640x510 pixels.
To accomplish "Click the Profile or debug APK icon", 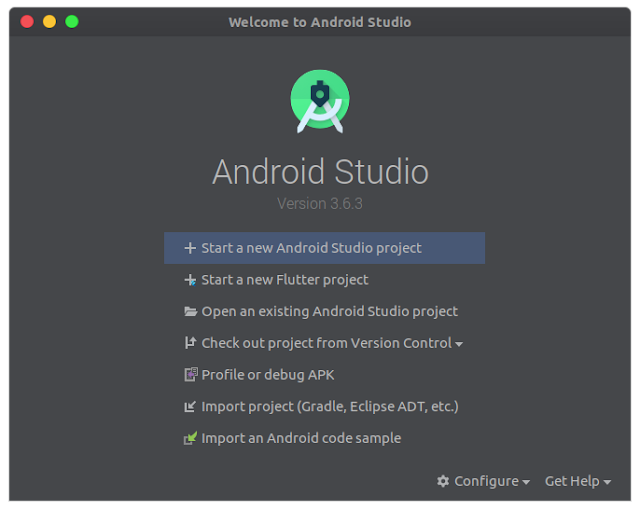I will (x=191, y=374).
